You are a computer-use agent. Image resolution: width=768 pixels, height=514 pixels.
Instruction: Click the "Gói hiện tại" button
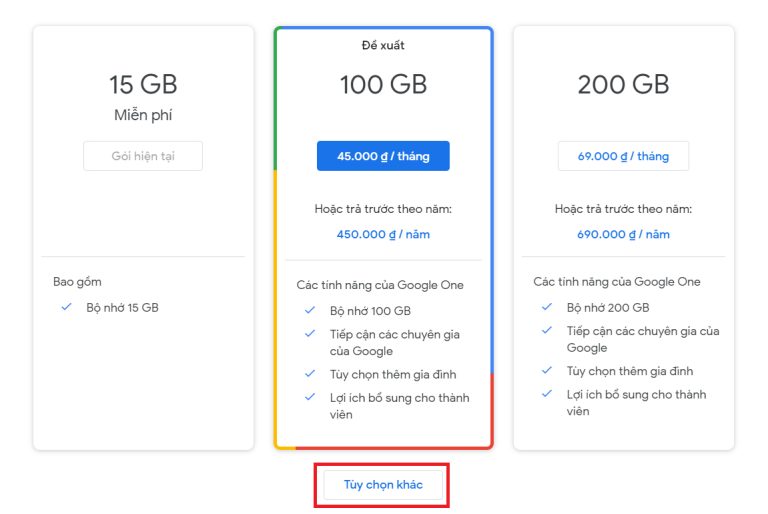143,156
